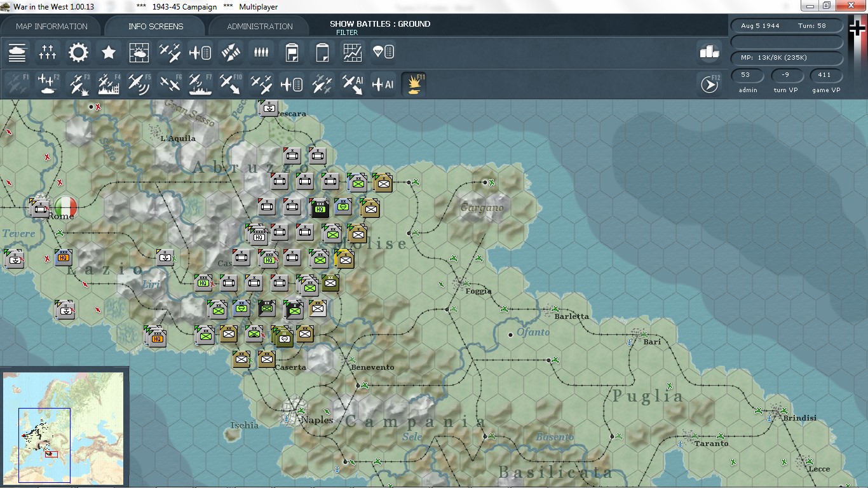The height and width of the screenshot is (488, 868).
Task: Select the F10 air transfer mode icon
Action: click(231, 84)
